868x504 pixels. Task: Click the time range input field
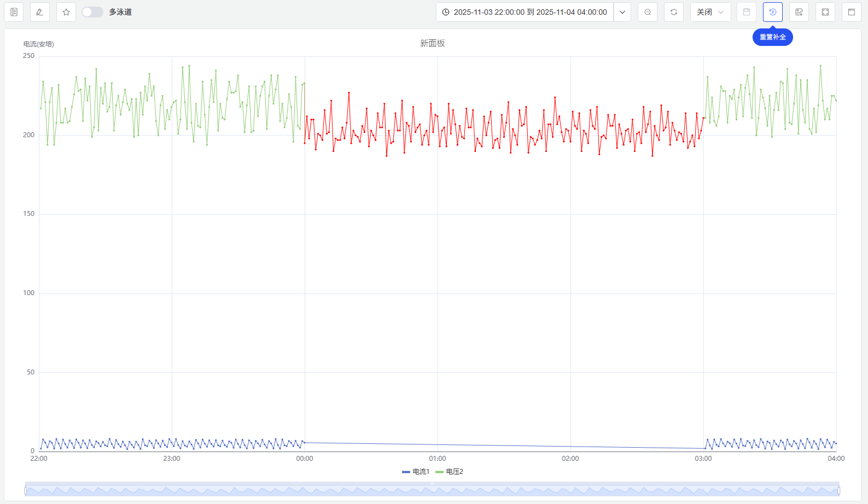tap(525, 12)
